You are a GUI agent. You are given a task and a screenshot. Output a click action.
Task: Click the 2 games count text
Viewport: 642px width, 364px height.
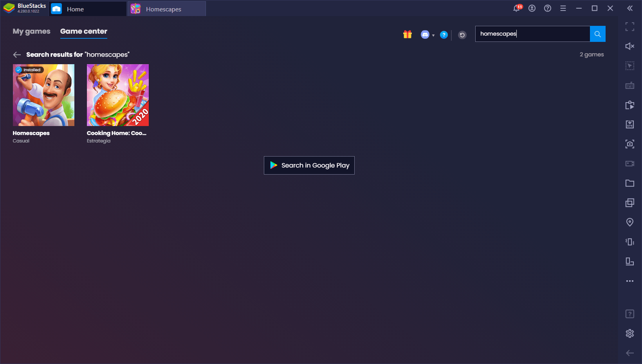[x=592, y=54]
